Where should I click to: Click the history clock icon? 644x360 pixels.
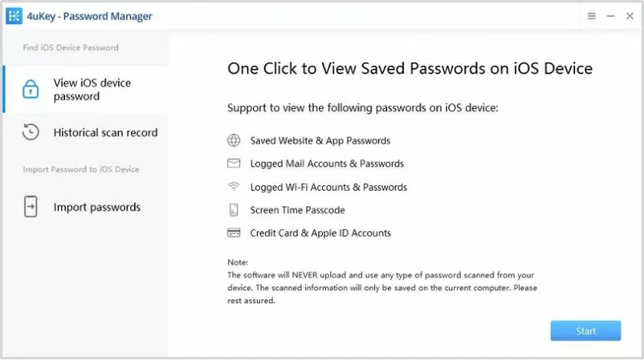31,133
